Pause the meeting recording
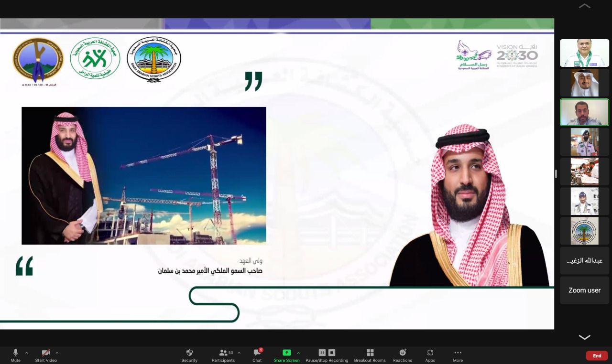Image resolution: width=612 pixels, height=364 pixels. click(322, 353)
